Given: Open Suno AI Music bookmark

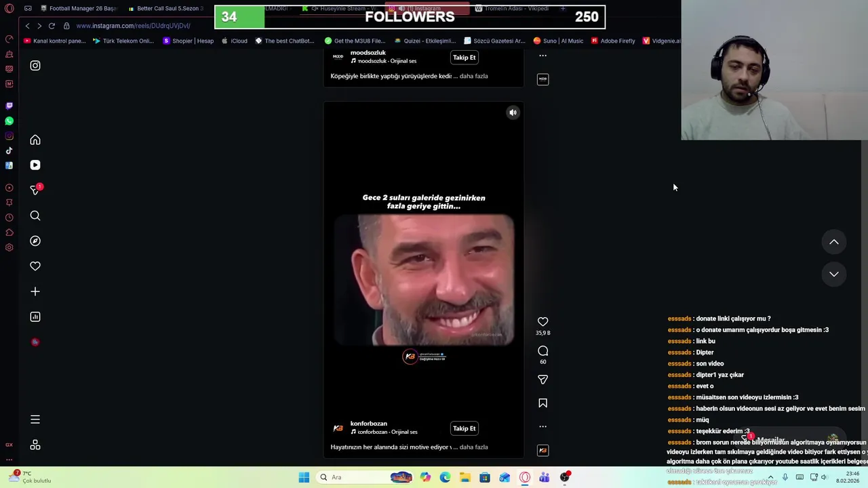Looking at the screenshot, I should [558, 41].
